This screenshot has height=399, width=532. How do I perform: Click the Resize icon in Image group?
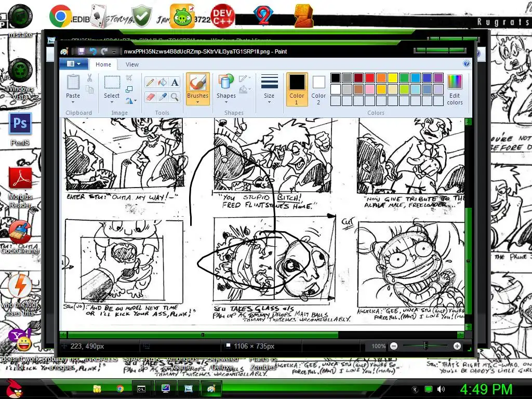click(x=129, y=89)
